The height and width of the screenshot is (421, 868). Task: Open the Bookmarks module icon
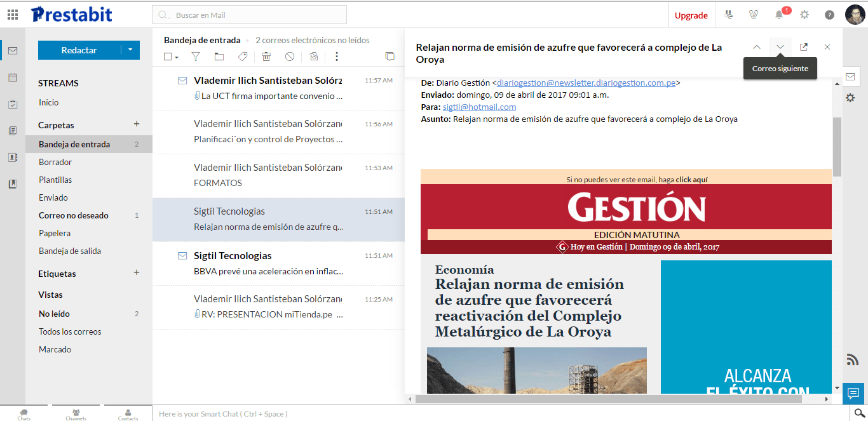pyautogui.click(x=13, y=184)
